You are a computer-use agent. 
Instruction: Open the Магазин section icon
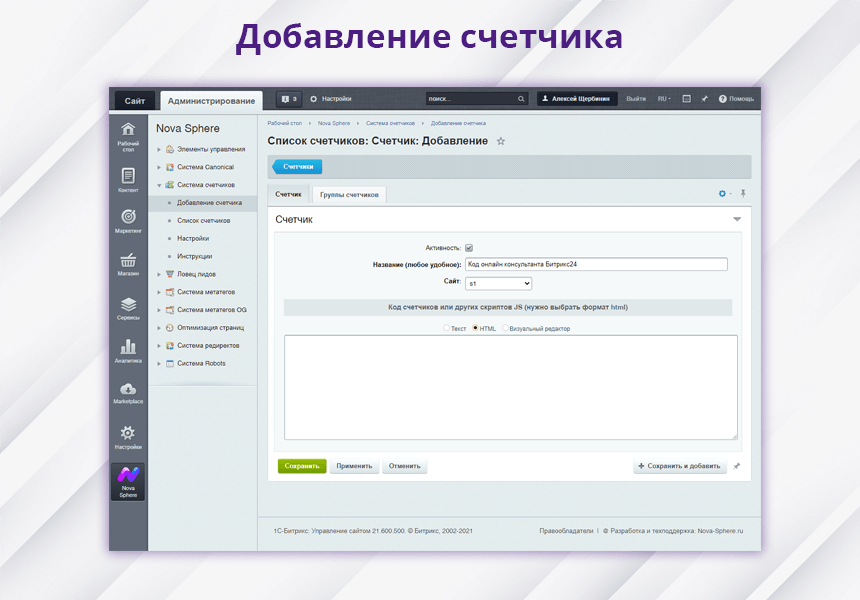127,260
